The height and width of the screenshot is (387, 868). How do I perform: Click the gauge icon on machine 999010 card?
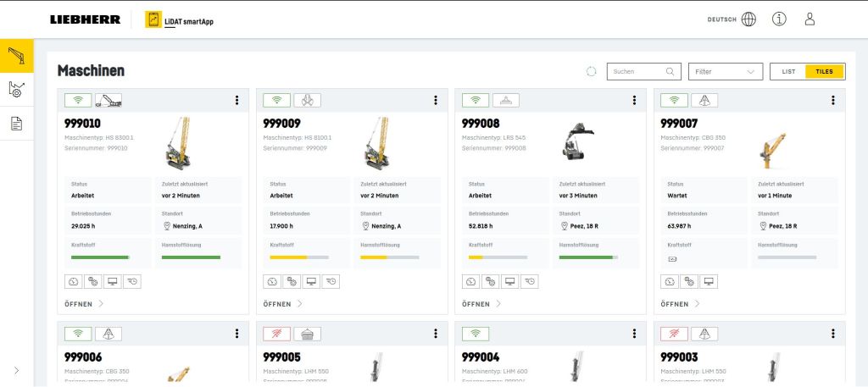[x=72, y=281]
